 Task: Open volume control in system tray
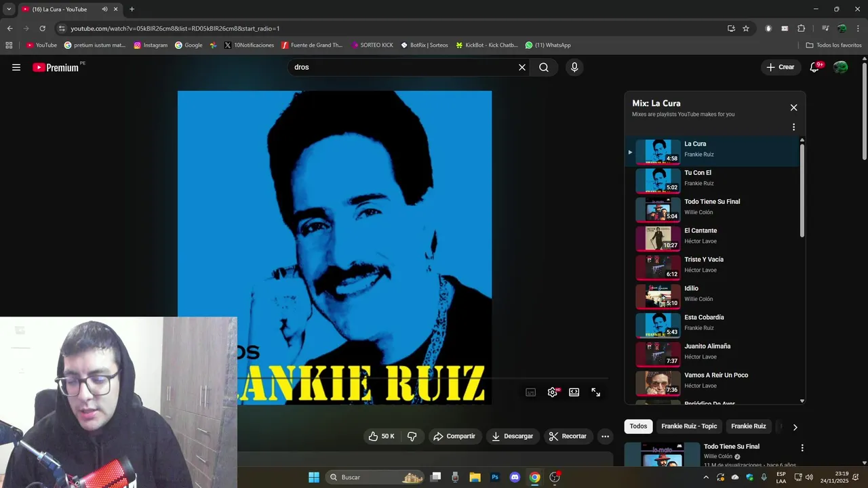809,477
